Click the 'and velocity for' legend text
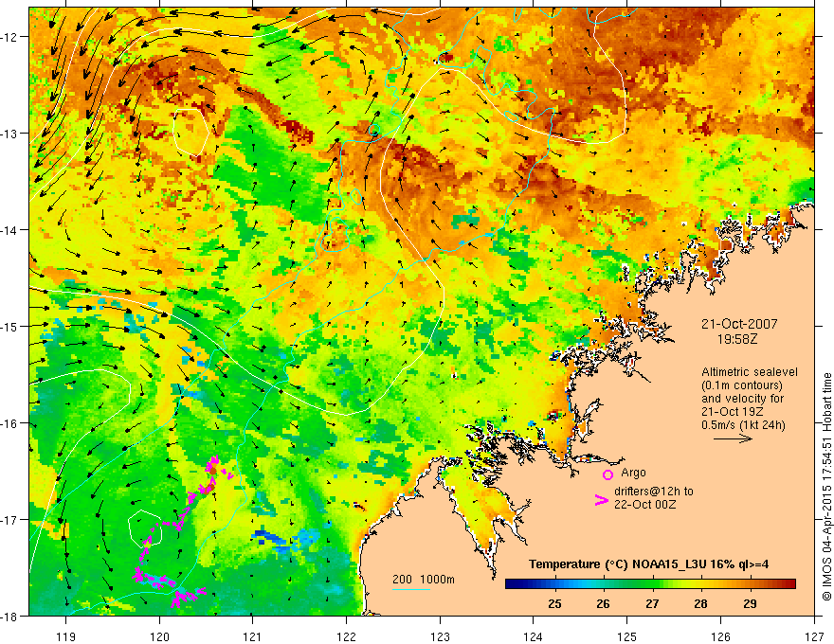The height and width of the screenshot is (644, 834). 742,399
